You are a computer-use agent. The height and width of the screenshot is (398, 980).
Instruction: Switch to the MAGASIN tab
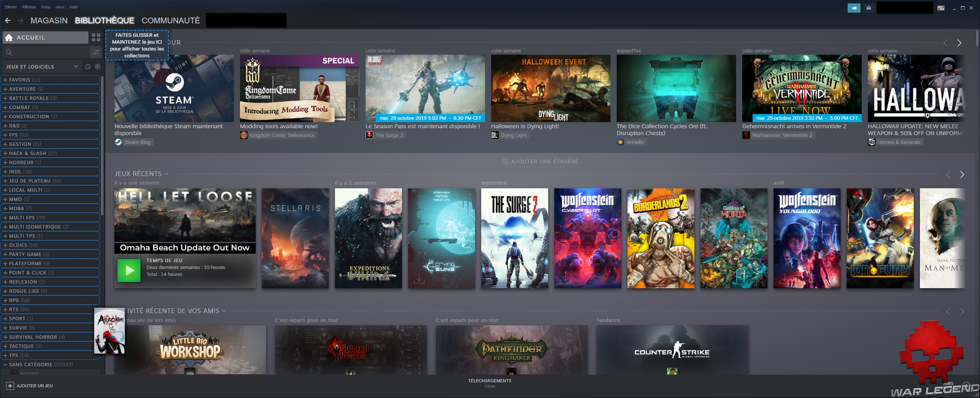tap(49, 20)
